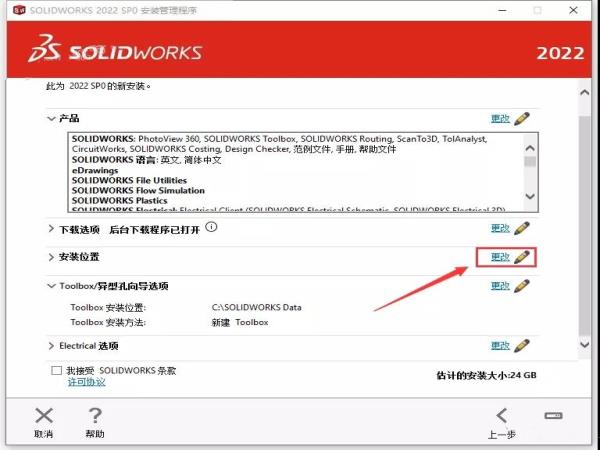
Task: Click the info icon next to 后台下载程序已打开
Action: (212, 227)
